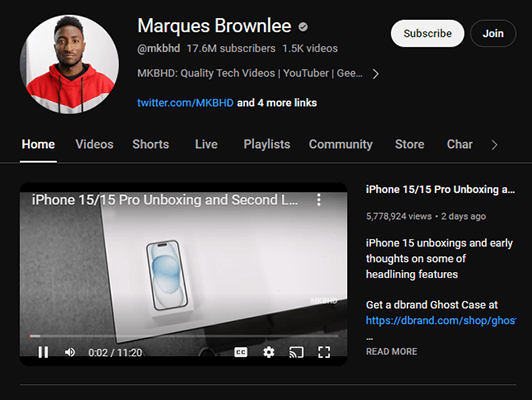Screen dimensions: 532x400
Task: Seek along the video progress bar
Action: 184,336
